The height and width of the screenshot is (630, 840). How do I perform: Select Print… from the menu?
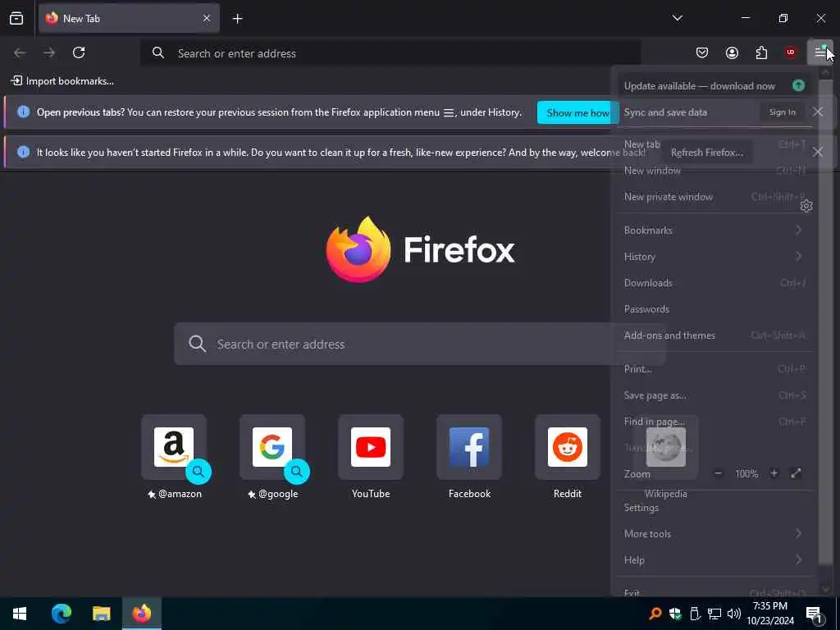(x=714, y=369)
